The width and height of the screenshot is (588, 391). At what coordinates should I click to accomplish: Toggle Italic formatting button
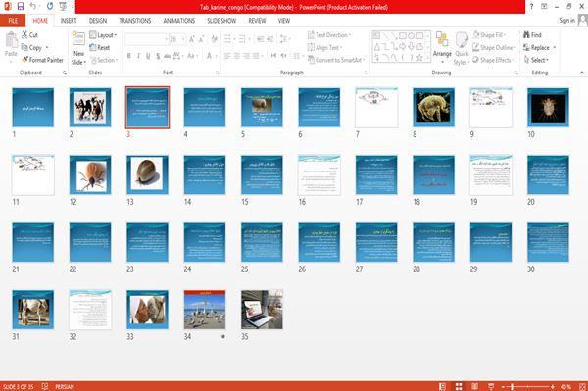click(x=138, y=56)
